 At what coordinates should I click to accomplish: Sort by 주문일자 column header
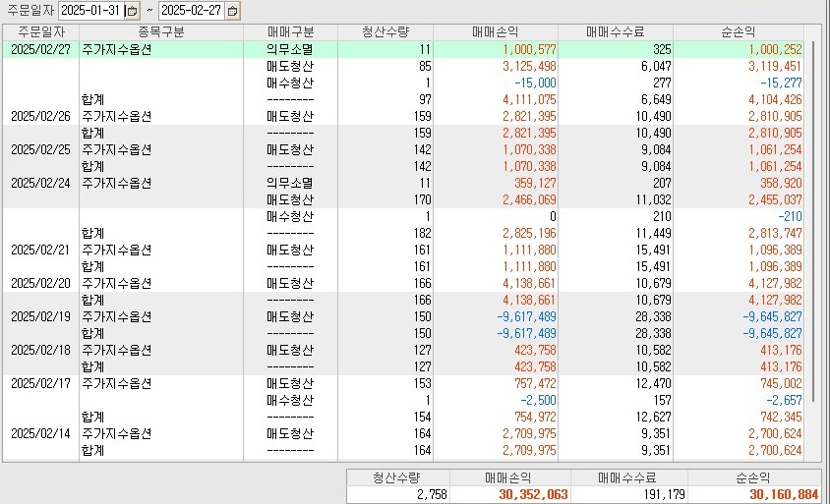40,32
